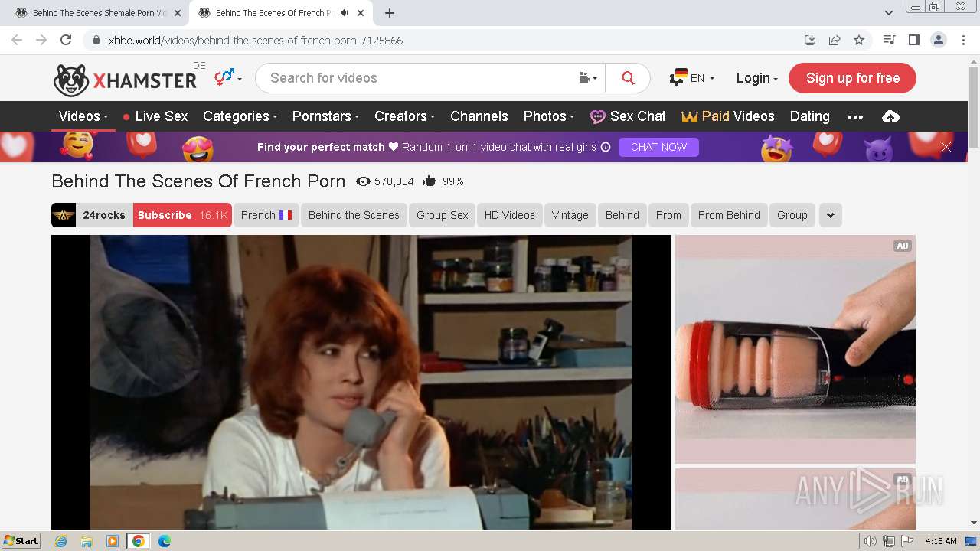
Task: Expand the Videos menu
Action: tap(83, 116)
